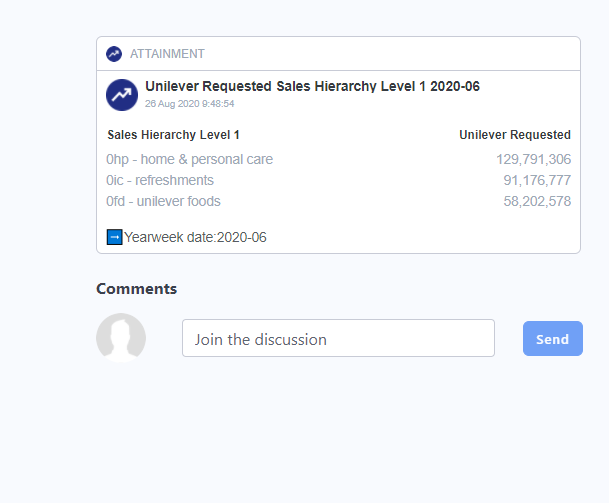Click the Unilever Requested column header
Screen dimensions: 609x503
tap(515, 135)
